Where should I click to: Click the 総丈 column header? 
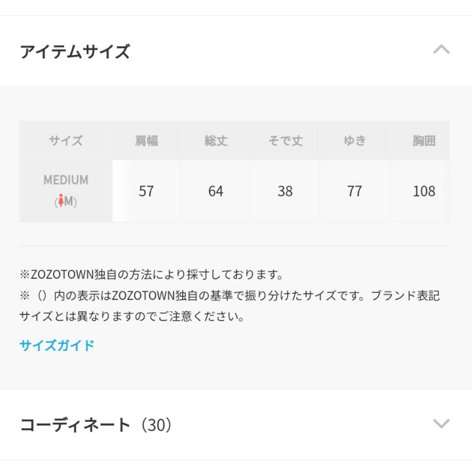pyautogui.click(x=216, y=141)
